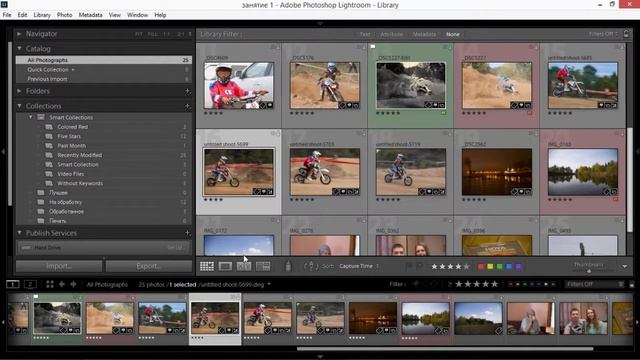Expand the Navigator panel
This screenshot has height=360, width=640.
[x=19, y=34]
